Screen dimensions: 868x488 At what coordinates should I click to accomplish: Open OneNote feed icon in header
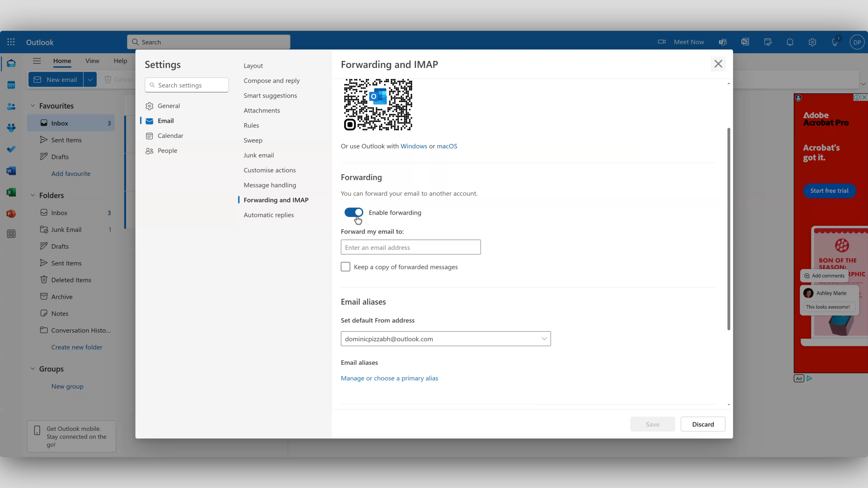[745, 42]
